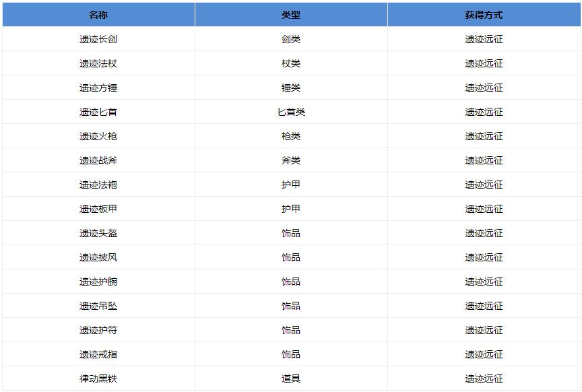The height and width of the screenshot is (392, 582).
Task: Select the 遗迹方锤 name cell
Action: 98,88
